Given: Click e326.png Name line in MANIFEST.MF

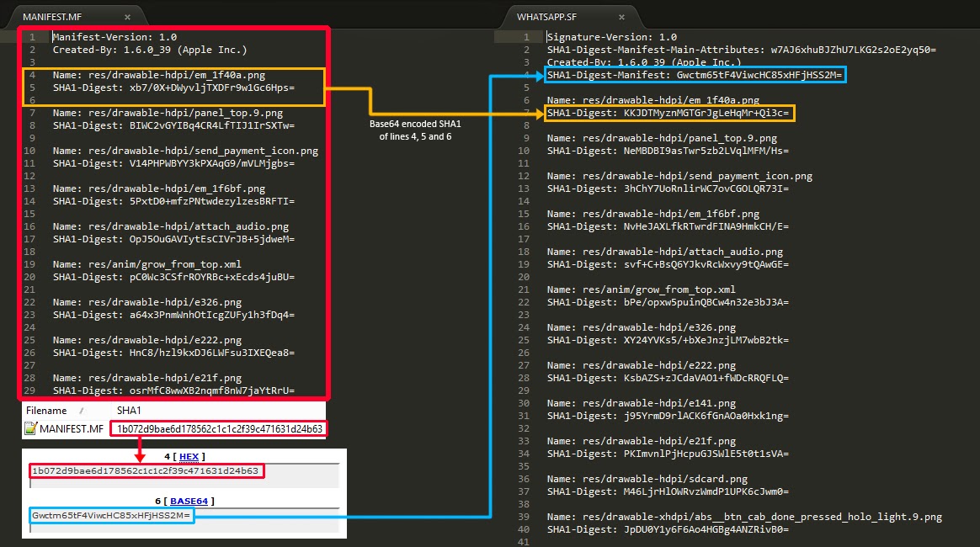Looking at the screenshot, I should click(146, 302).
